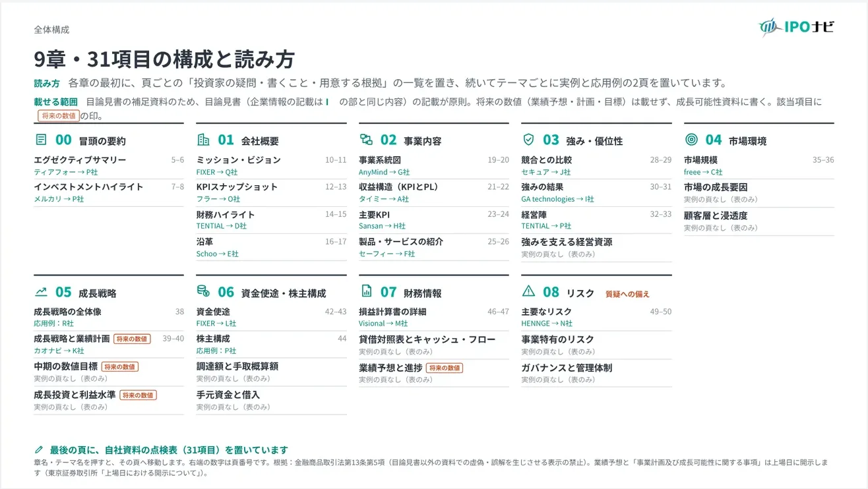Open the 冒頭の要約 chapter heading

point(102,141)
